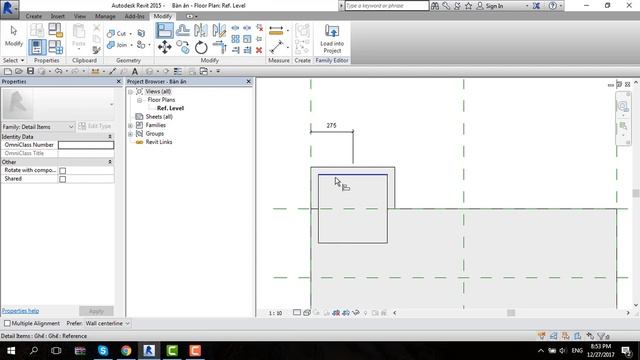Click the Properties help link

pyautogui.click(x=20, y=311)
